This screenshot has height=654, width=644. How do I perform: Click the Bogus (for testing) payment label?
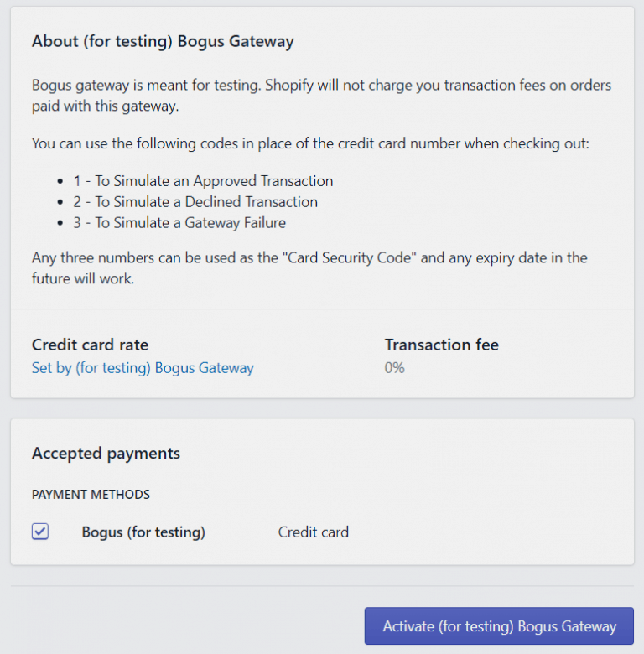point(143,532)
